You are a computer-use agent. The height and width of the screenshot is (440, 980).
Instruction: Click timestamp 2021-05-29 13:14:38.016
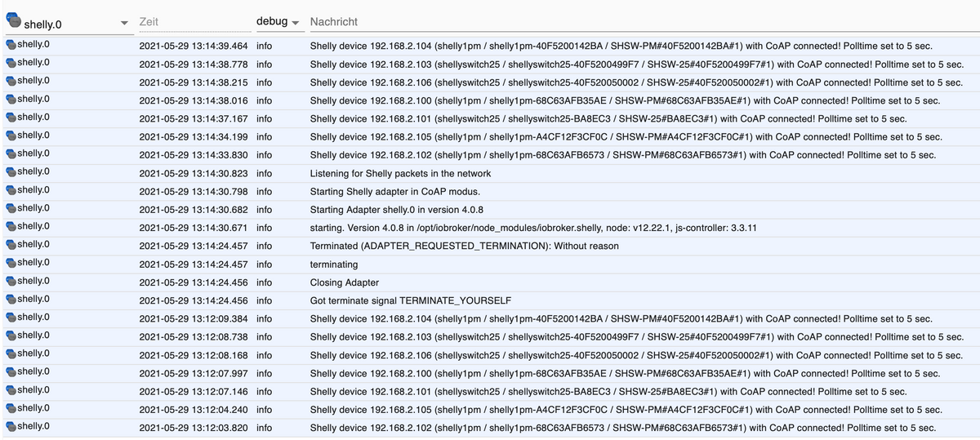pyautogui.click(x=193, y=100)
